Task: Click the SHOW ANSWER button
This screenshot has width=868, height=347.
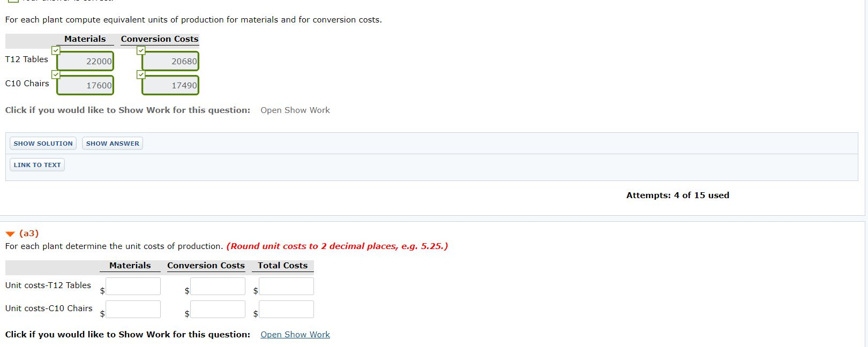Action: [x=112, y=143]
